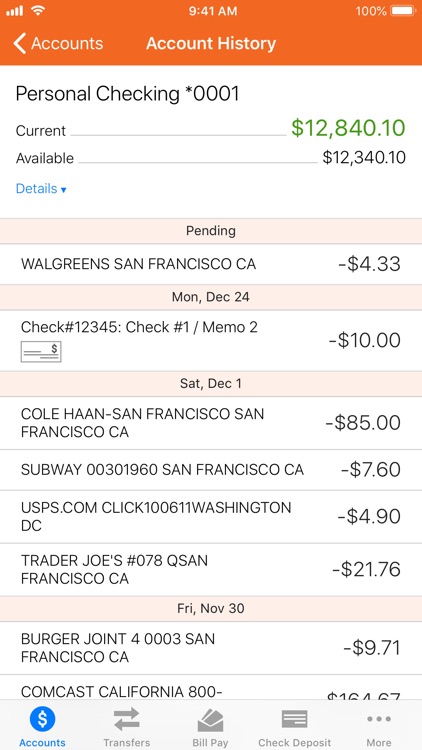Image resolution: width=422 pixels, height=750 pixels.
Task: Select the Accounts dollar-sign icon
Action: pos(42,718)
